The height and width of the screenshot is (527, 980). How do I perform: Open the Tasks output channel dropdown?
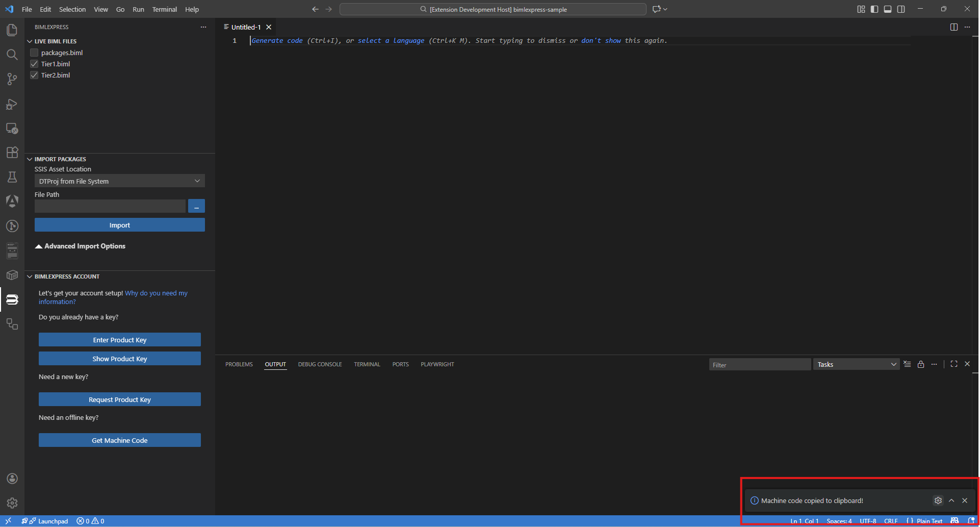[856, 364]
